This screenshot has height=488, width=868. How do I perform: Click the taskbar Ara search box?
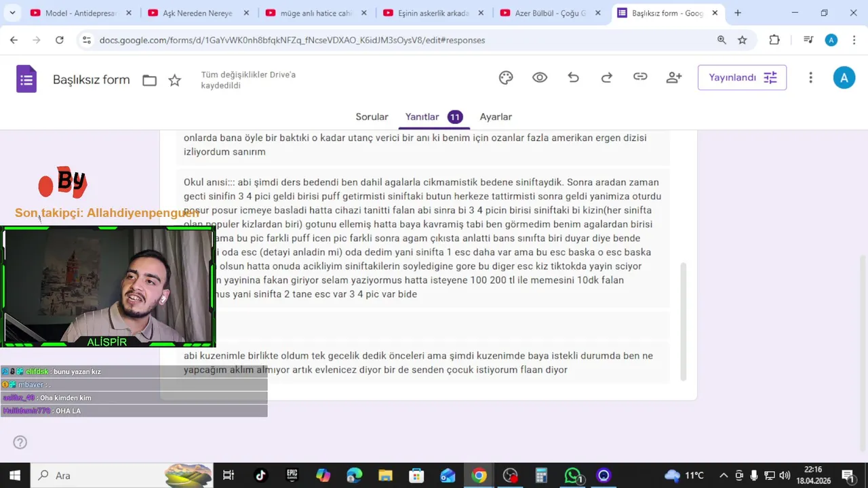pyautogui.click(x=122, y=475)
